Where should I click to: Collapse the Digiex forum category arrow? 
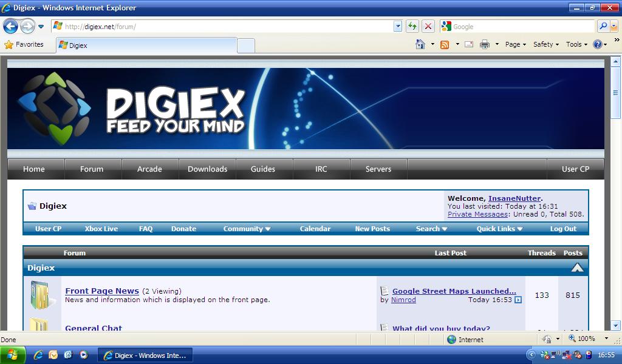(x=577, y=268)
